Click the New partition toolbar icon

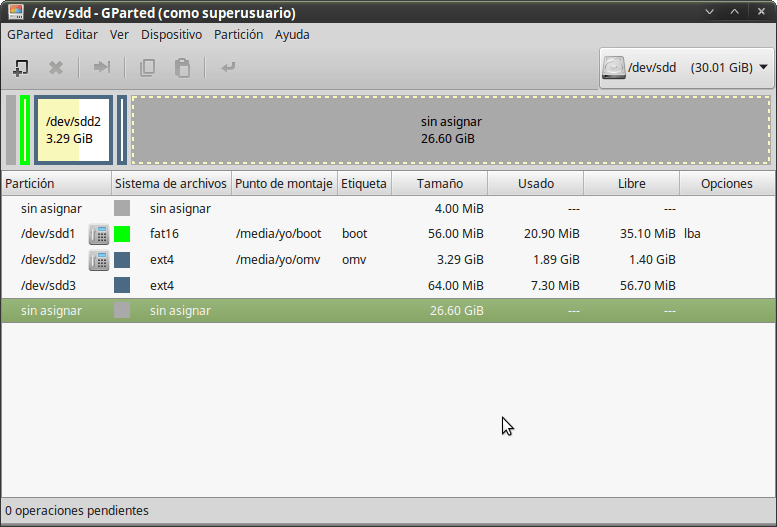[x=20, y=67]
